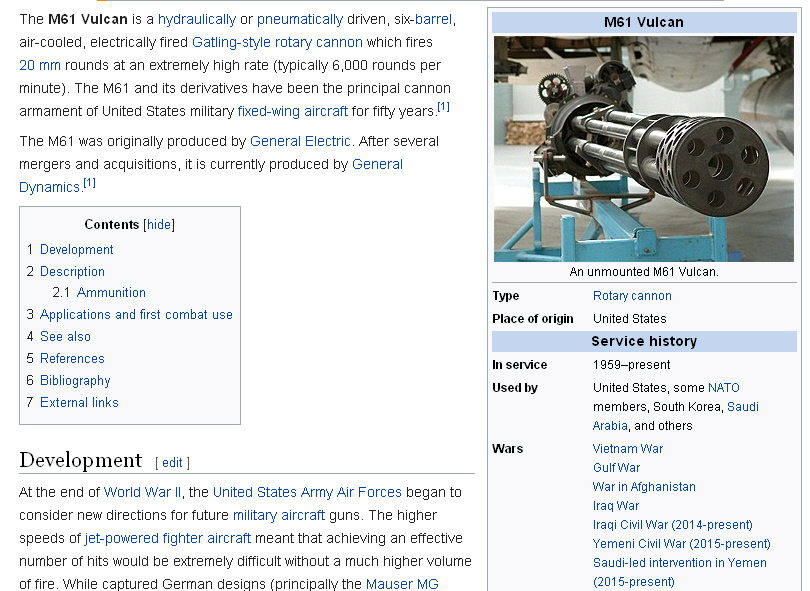810x591 pixels.
Task: Jump to Development in Contents
Action: [76, 250]
